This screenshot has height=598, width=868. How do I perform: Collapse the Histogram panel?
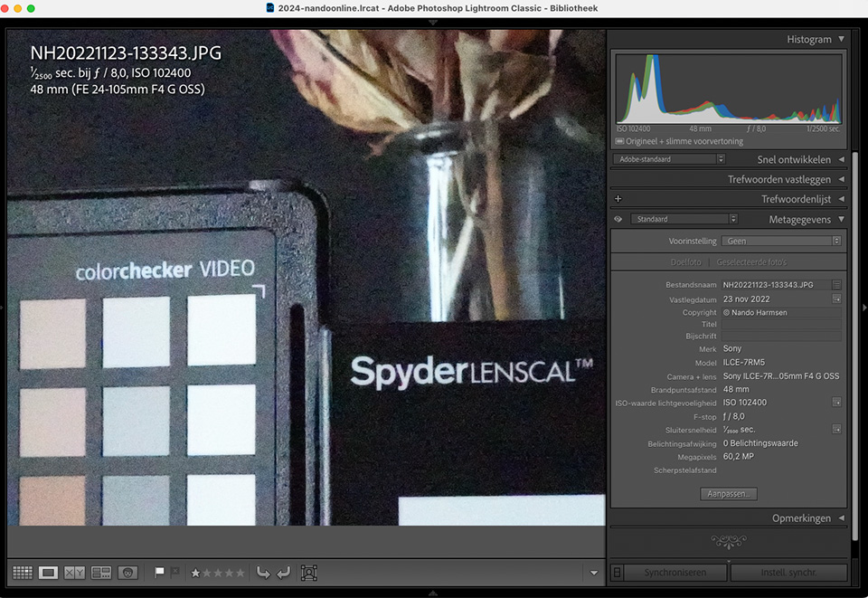(x=842, y=39)
